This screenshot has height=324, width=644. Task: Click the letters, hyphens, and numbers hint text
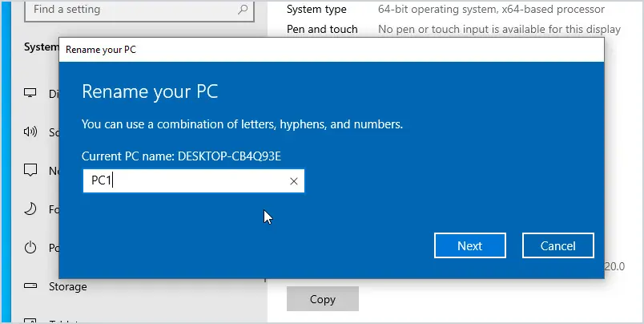243,124
